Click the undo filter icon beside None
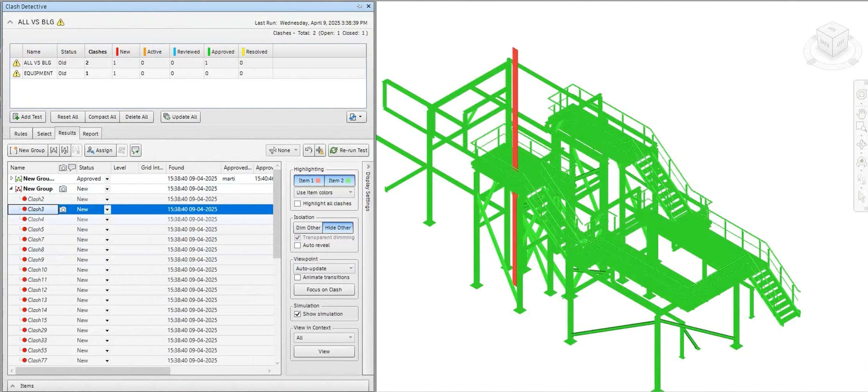Image resolution: width=868 pixels, height=392 pixels. [x=308, y=150]
